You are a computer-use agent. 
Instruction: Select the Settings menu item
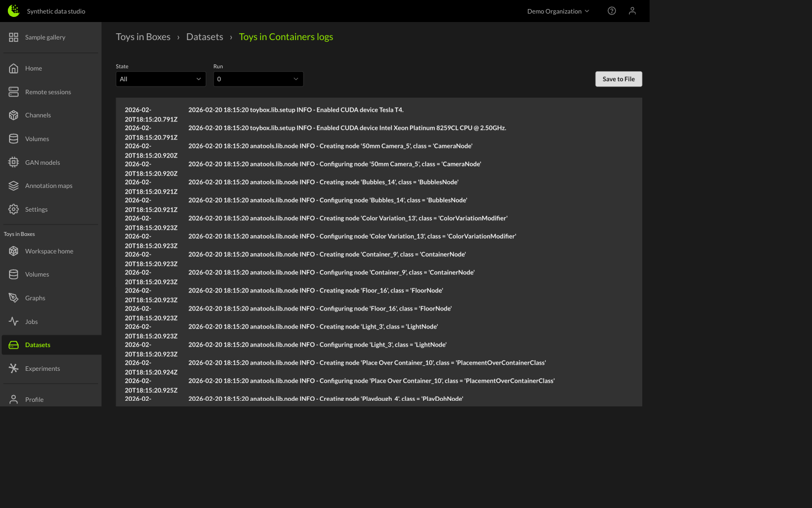pyautogui.click(x=36, y=209)
